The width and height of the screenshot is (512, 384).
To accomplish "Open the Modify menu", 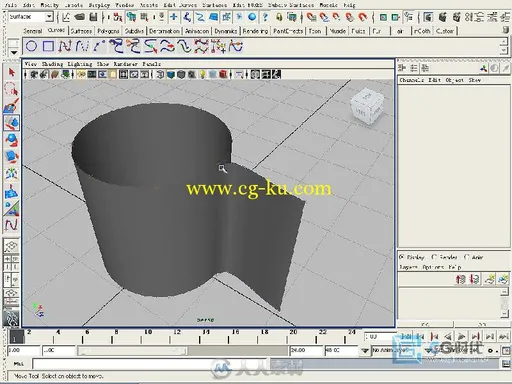I will 49,5.
